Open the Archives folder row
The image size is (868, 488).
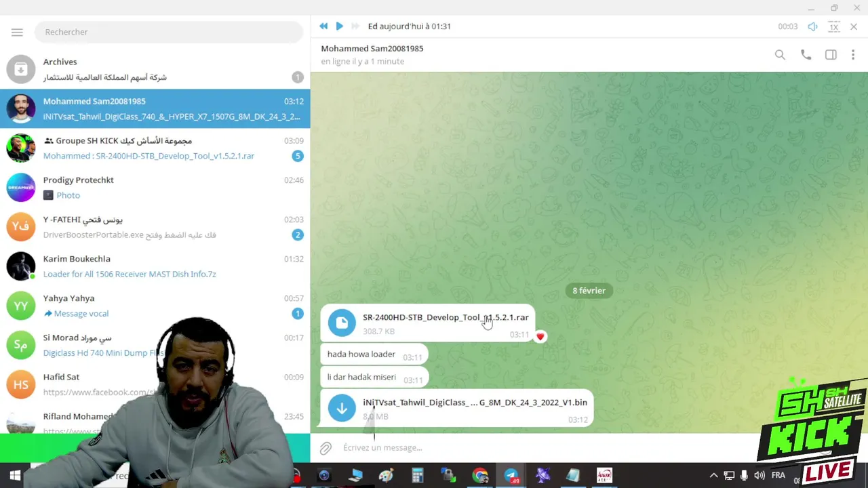155,69
